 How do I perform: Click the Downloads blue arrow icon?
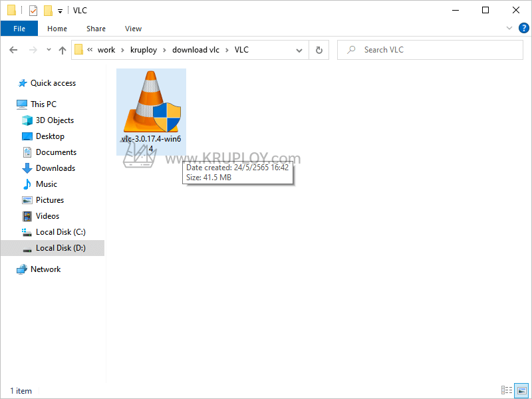coord(27,168)
